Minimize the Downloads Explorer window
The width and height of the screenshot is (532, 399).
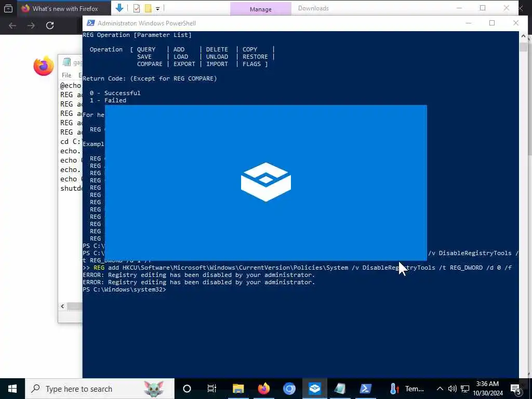pyautogui.click(x=459, y=8)
